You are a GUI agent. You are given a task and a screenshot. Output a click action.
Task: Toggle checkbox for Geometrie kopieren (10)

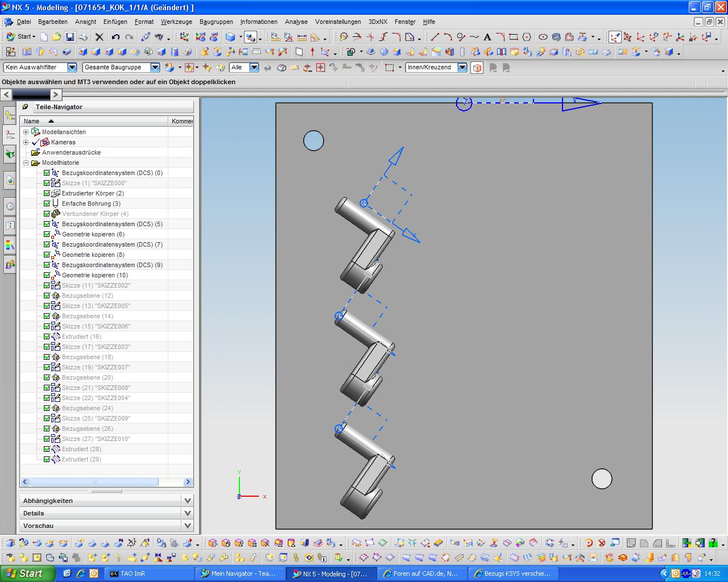click(x=47, y=275)
